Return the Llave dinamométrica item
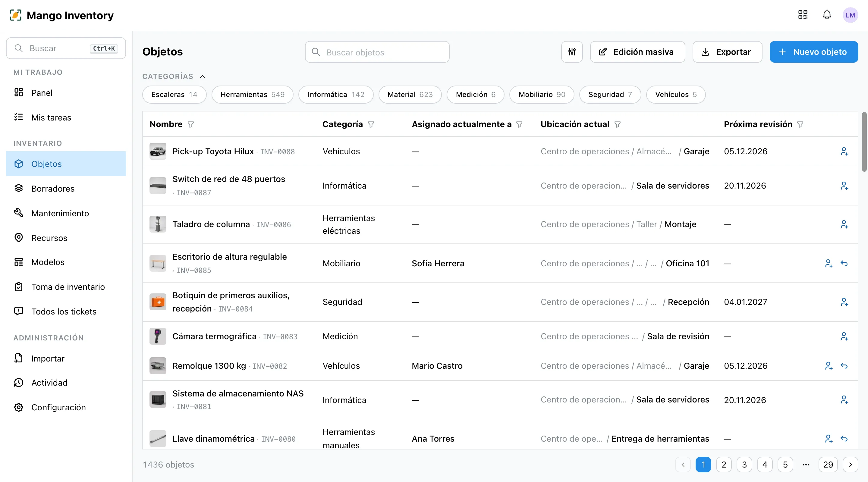 pos(844,439)
